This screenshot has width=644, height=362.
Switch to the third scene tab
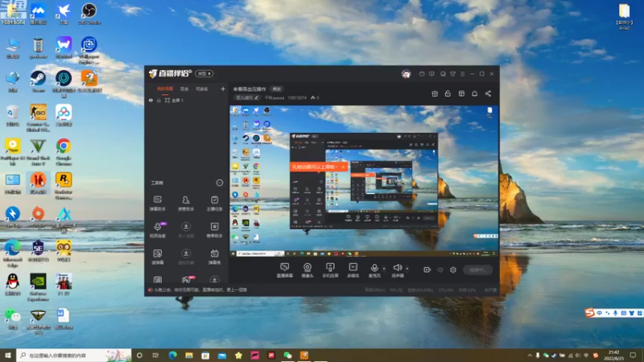(202, 88)
